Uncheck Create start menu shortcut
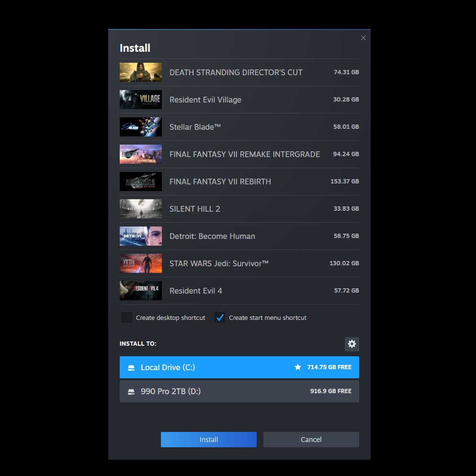The width and height of the screenshot is (476, 476). pyautogui.click(x=219, y=317)
